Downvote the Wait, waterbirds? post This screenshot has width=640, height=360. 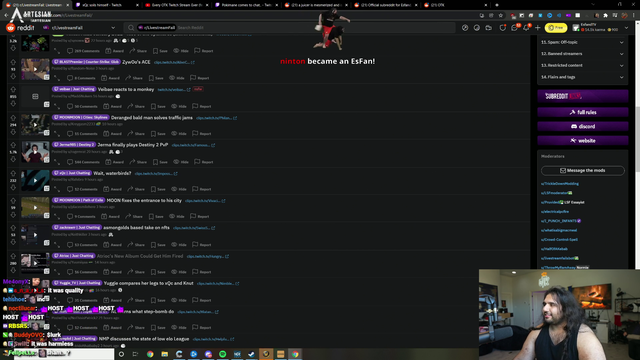point(13,187)
